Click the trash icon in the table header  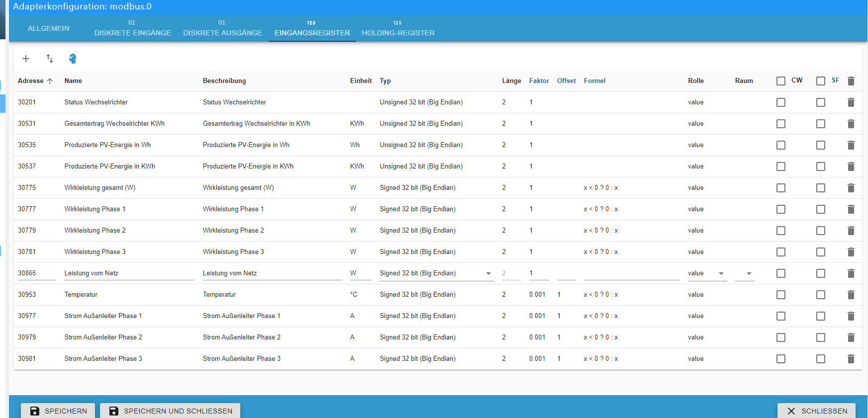(851, 81)
